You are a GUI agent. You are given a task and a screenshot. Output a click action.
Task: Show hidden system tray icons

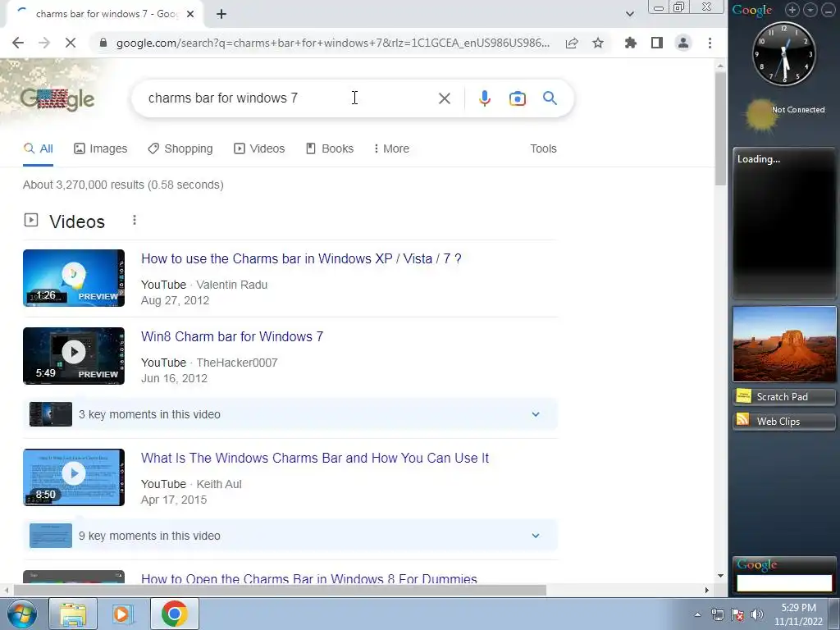pyautogui.click(x=697, y=614)
